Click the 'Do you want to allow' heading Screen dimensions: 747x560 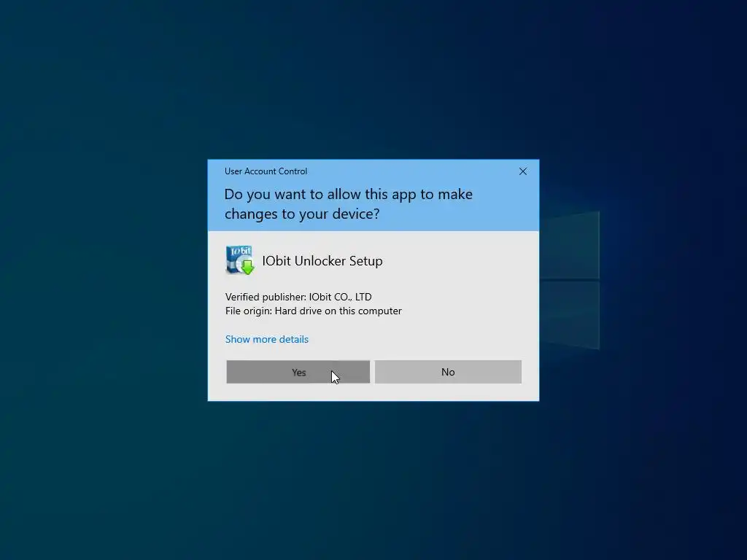(x=348, y=204)
